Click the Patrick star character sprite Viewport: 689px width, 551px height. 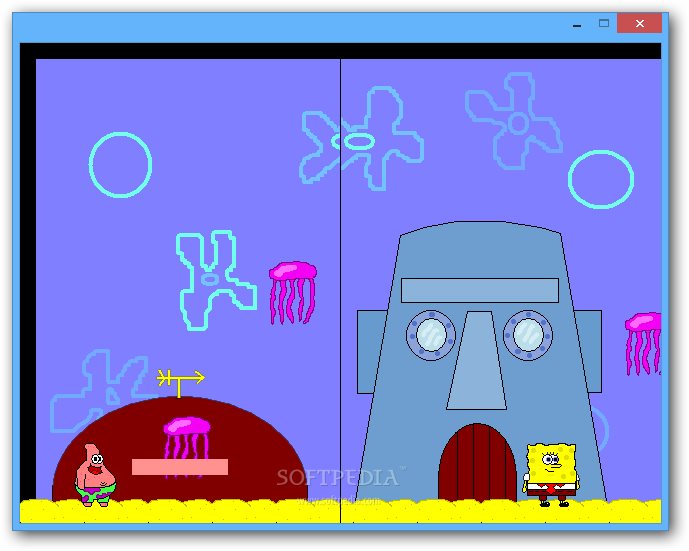[x=95, y=475]
